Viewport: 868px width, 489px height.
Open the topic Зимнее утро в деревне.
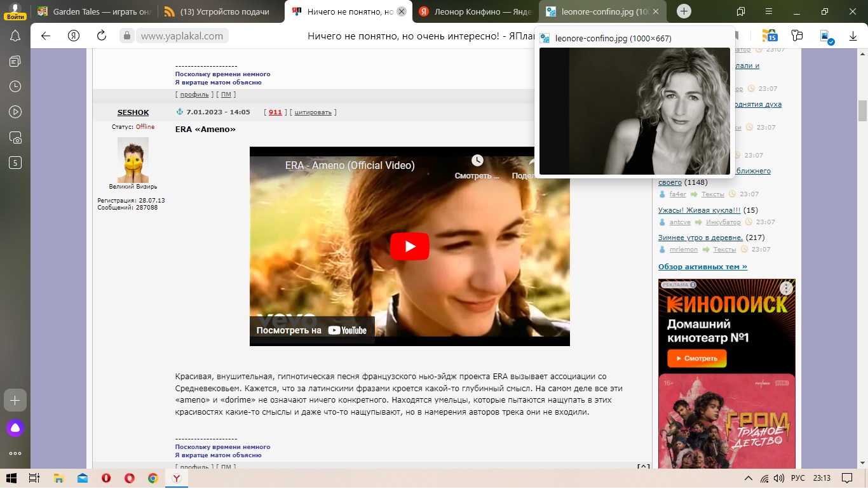700,238
